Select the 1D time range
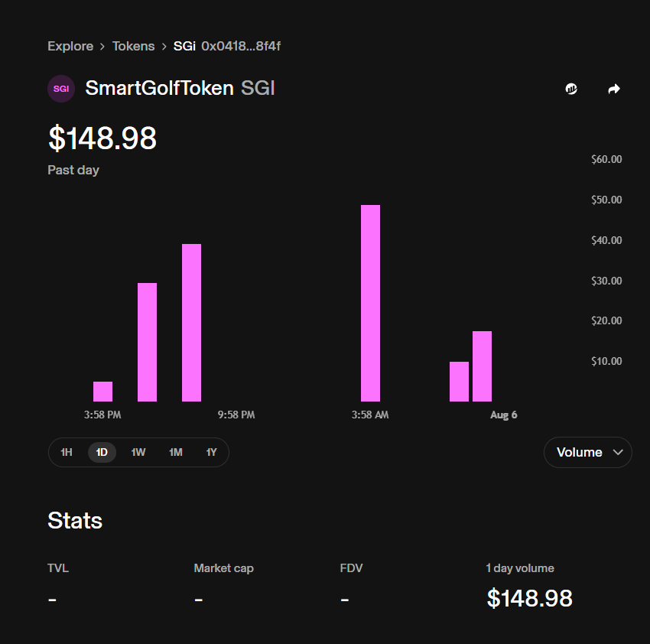The image size is (650, 644). (102, 452)
